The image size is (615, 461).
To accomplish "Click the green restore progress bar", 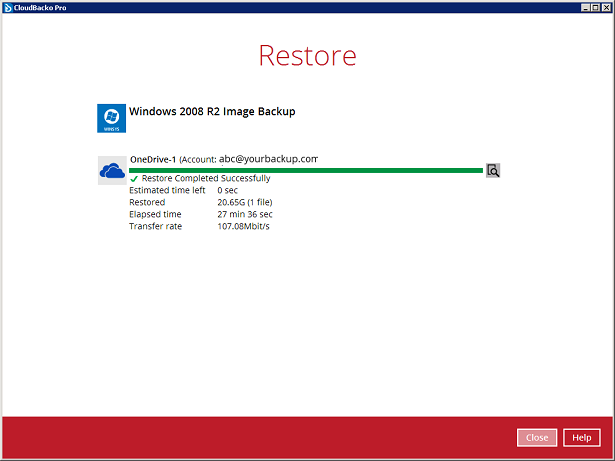I will 306,170.
